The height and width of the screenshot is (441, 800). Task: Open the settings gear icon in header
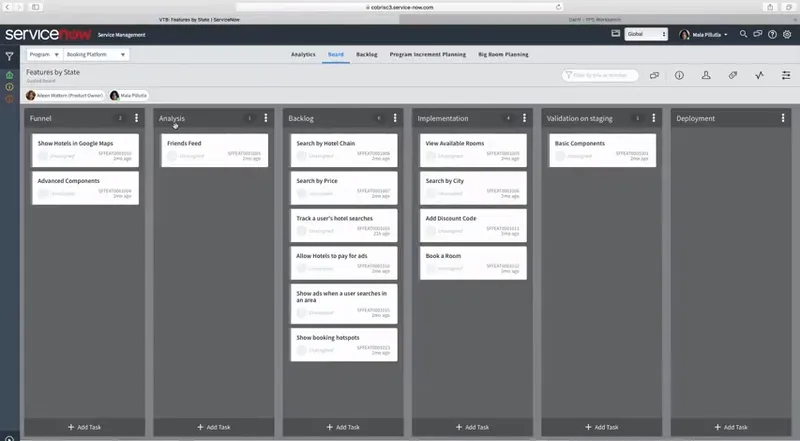coord(787,34)
